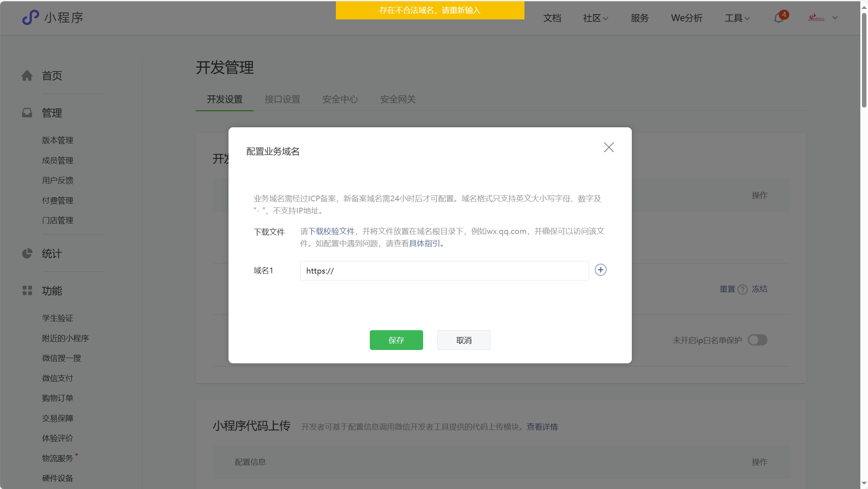Open the 下载校验文件 link
The image size is (868, 489).
(x=331, y=231)
